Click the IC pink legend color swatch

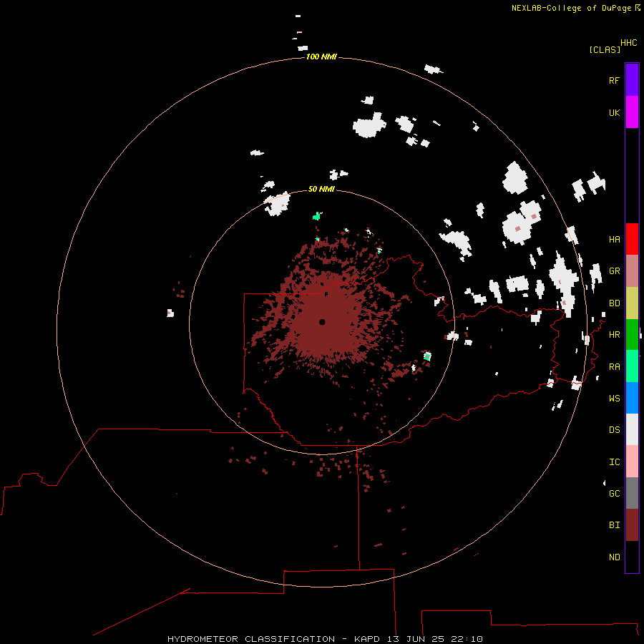632,462
